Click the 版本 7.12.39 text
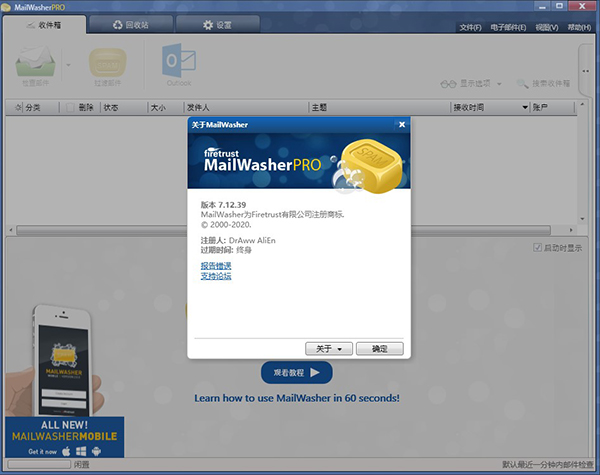The width and height of the screenshot is (600, 475). coord(223,205)
